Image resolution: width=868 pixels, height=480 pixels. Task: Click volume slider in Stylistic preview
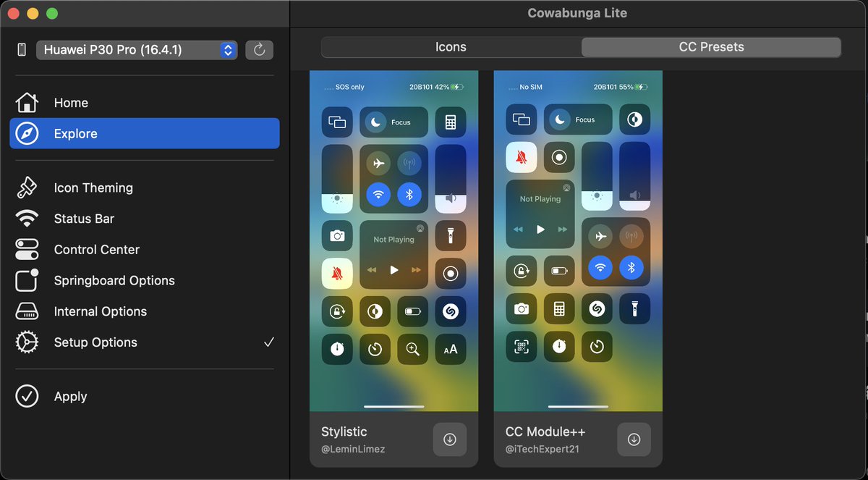[451, 179]
